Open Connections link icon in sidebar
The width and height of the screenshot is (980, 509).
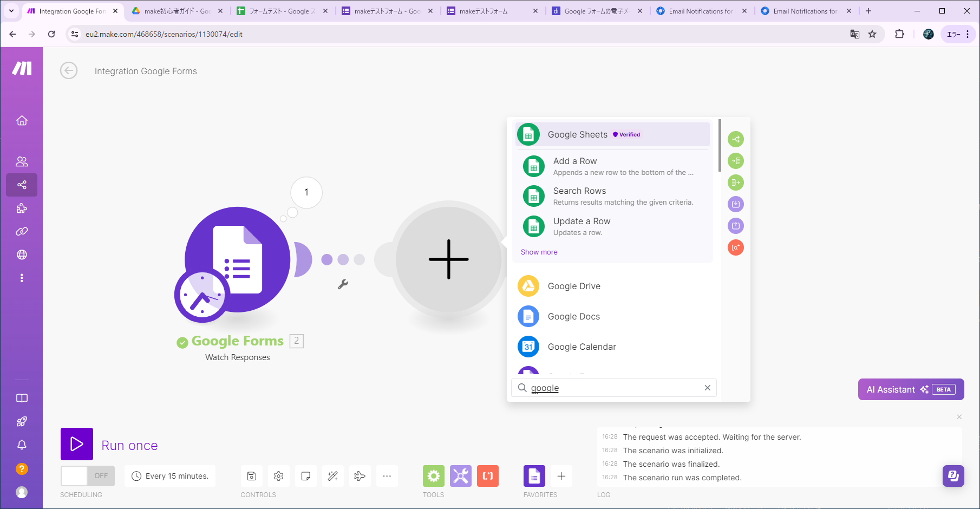pyautogui.click(x=22, y=231)
